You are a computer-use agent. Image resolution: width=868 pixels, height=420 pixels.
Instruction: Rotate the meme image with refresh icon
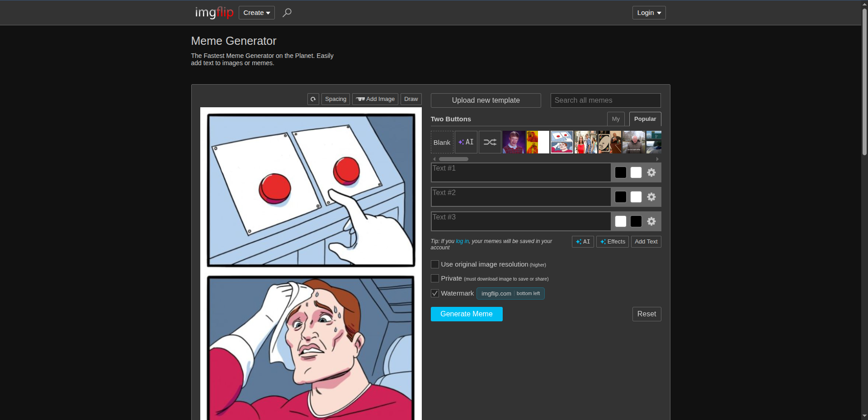(313, 99)
